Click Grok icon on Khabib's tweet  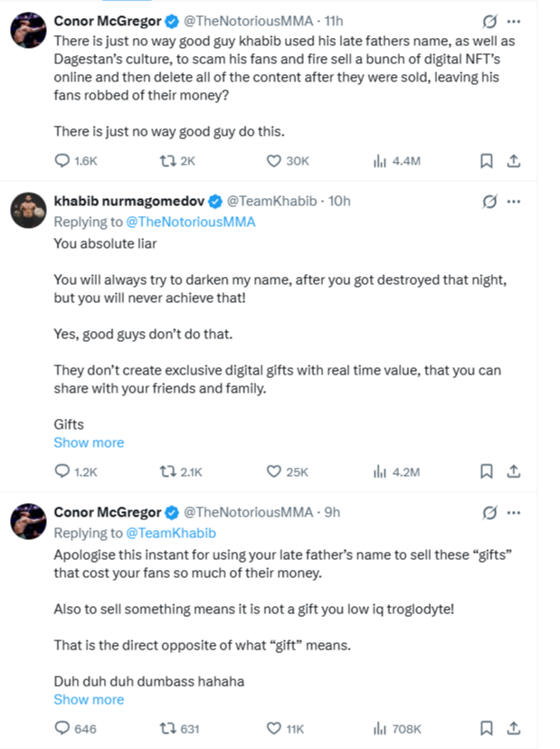(x=489, y=201)
